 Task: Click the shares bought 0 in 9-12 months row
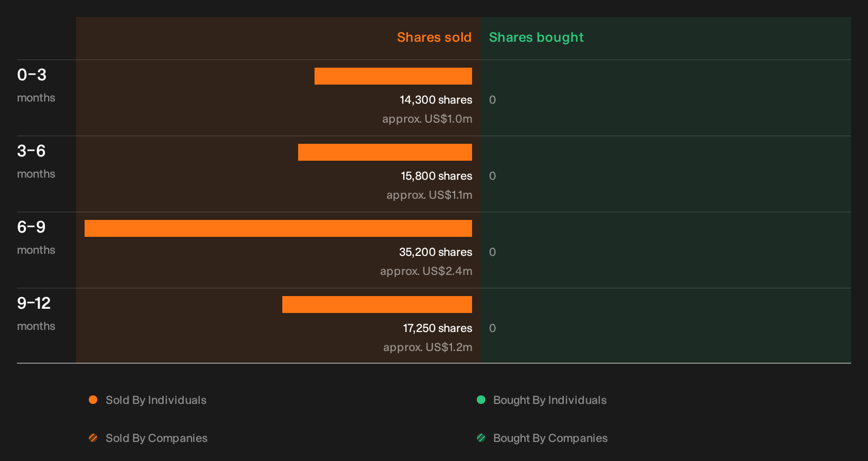492,328
